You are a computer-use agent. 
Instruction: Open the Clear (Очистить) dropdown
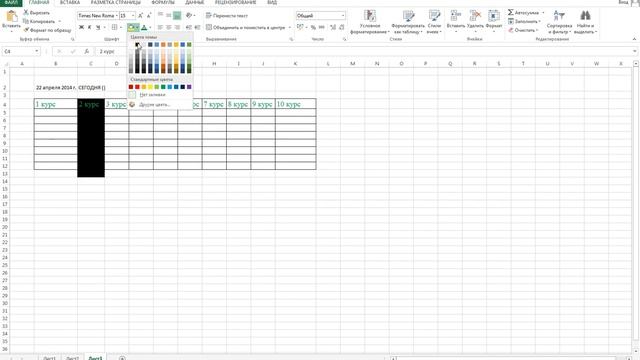(x=524, y=30)
